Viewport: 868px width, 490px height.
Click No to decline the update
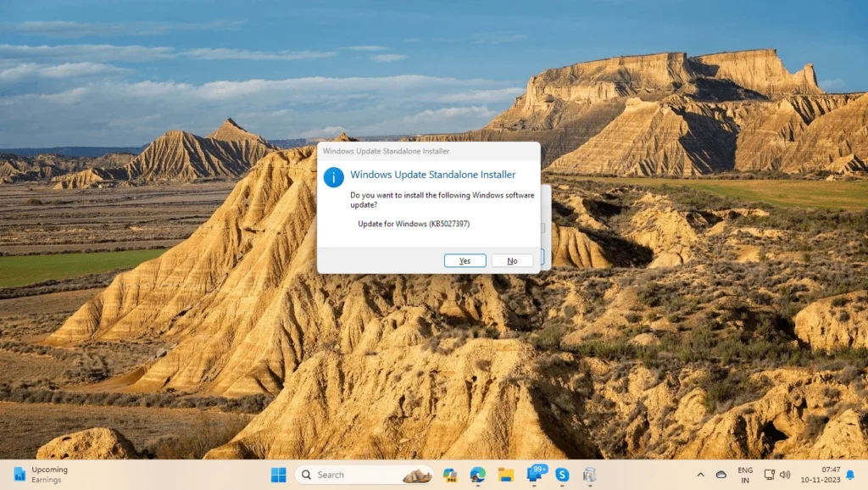[512, 261]
